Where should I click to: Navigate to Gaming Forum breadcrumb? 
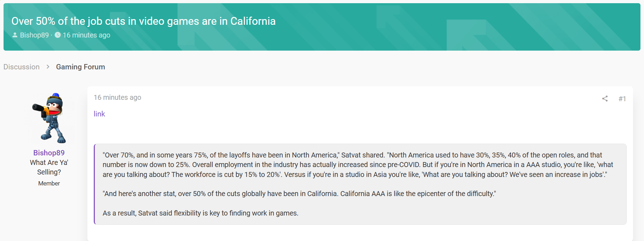tap(80, 67)
